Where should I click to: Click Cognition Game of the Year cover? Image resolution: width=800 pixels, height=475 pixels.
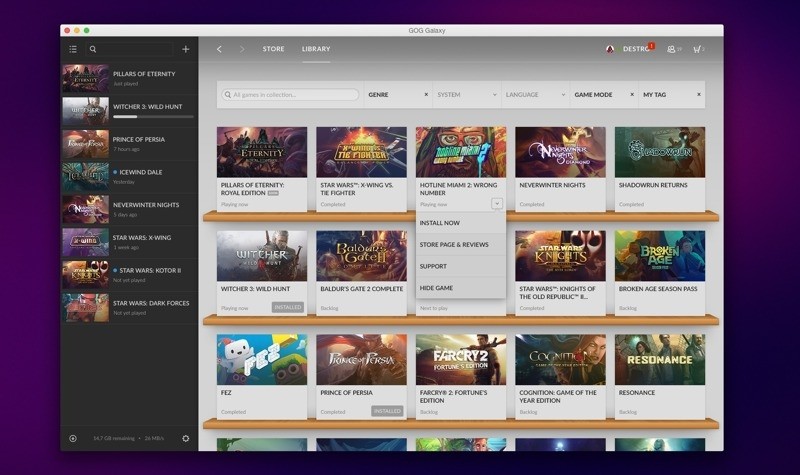click(560, 359)
